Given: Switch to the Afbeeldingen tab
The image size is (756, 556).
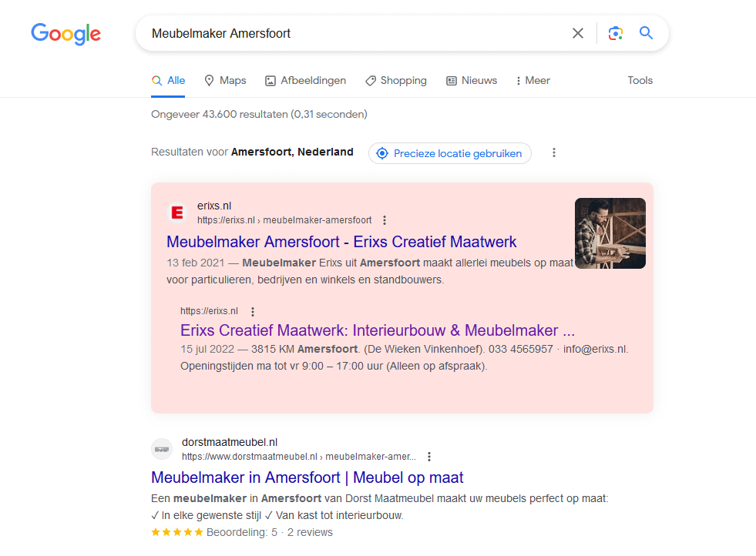Looking at the screenshot, I should (306, 80).
